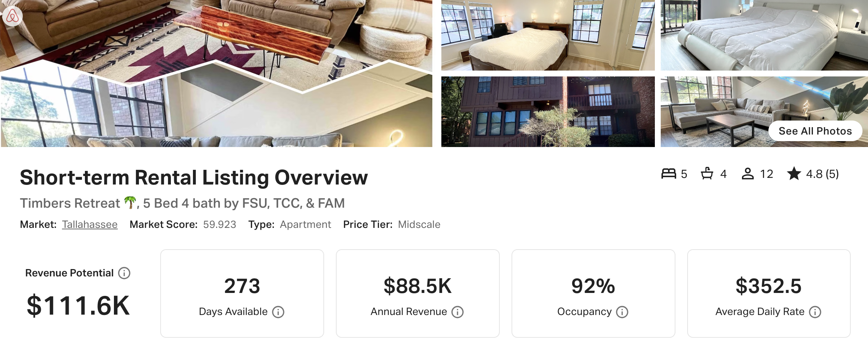Open the white bed bedroom photo
The height and width of the screenshot is (358, 868).
tap(764, 35)
